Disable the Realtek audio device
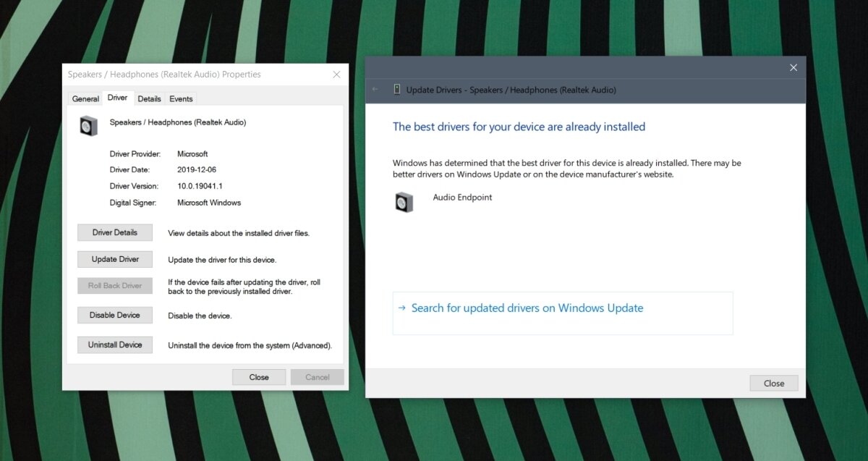This screenshot has height=461, width=868. point(114,315)
